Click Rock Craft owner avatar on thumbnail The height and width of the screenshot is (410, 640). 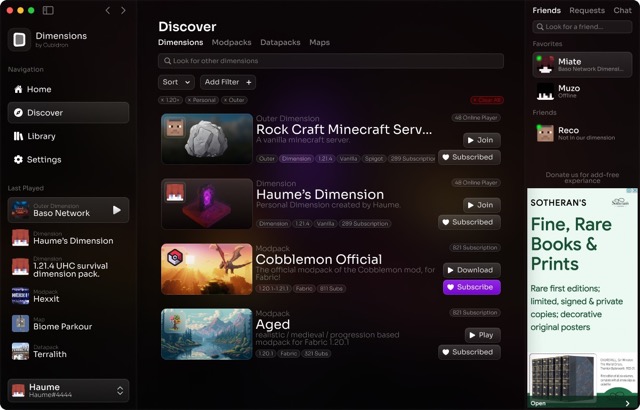175,127
